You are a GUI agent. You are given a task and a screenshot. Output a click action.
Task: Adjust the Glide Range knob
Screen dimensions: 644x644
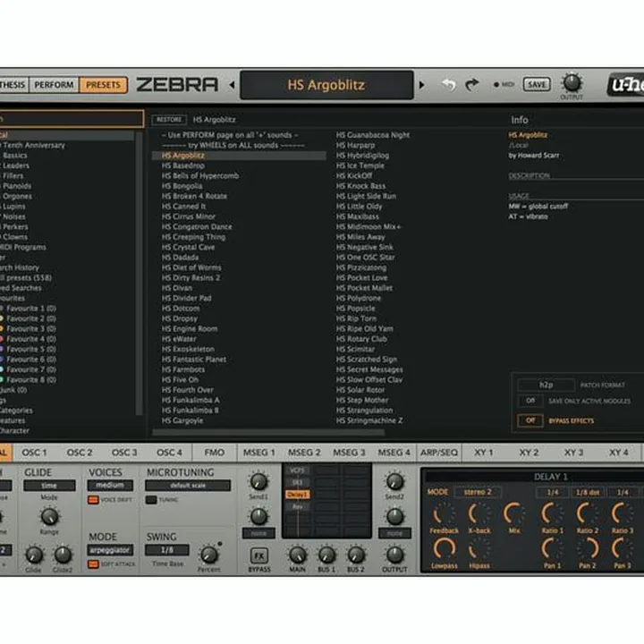coord(49,517)
